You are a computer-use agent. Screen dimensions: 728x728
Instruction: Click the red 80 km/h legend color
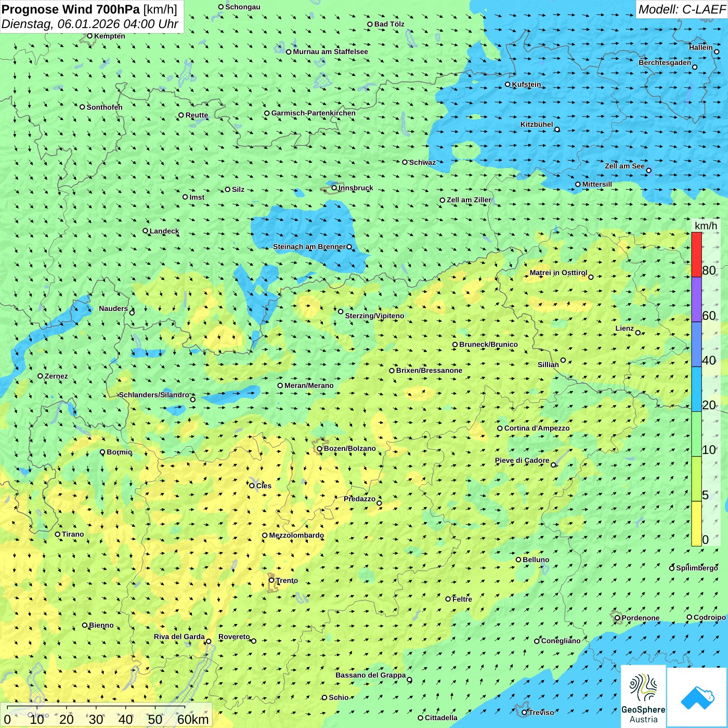coord(696,254)
